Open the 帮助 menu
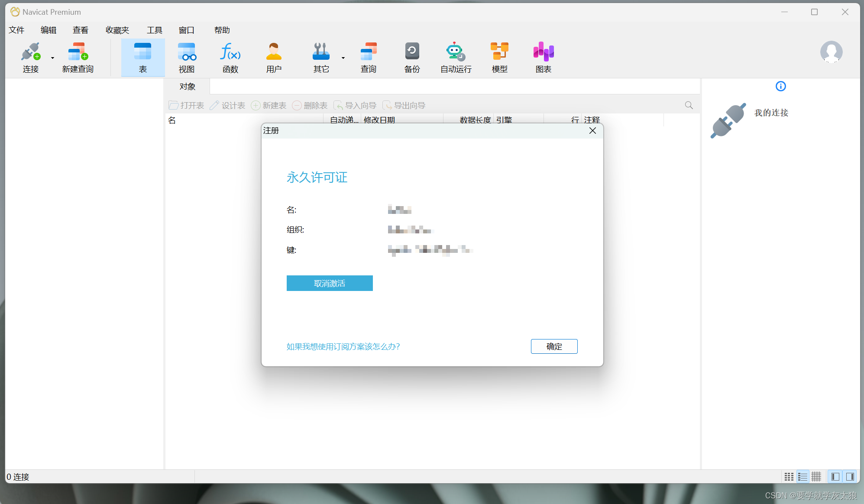Screen dimensions: 864x504 click(222, 30)
